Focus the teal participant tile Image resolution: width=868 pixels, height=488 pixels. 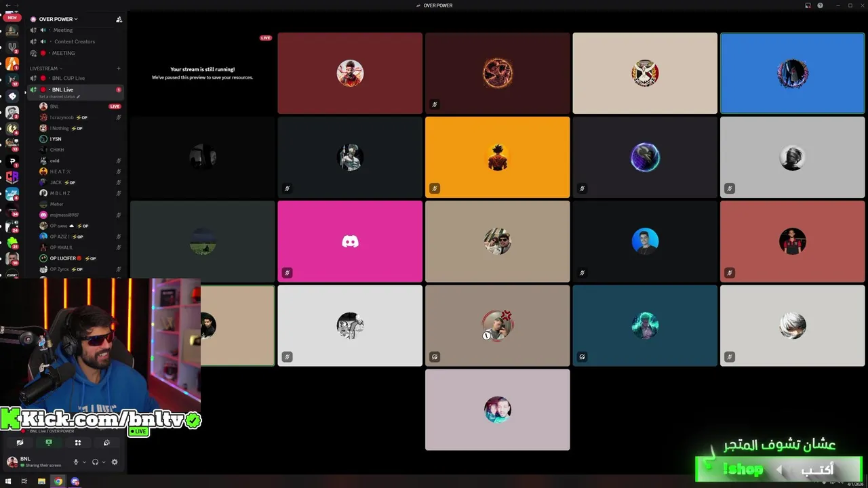[x=645, y=325]
